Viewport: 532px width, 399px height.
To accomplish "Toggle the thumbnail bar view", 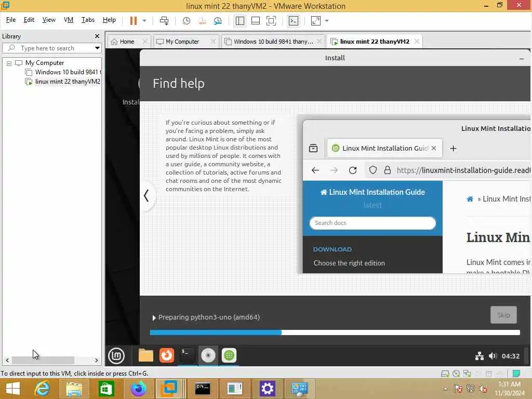I will click(x=256, y=21).
